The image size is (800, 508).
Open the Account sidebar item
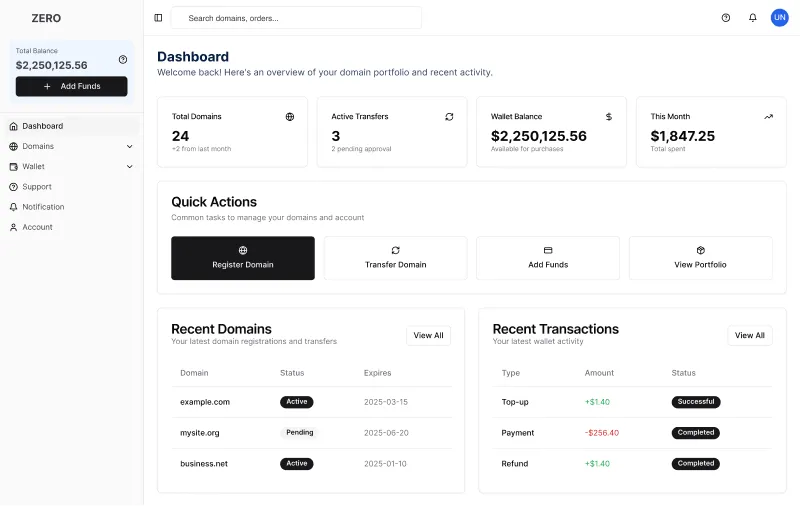[x=37, y=227]
